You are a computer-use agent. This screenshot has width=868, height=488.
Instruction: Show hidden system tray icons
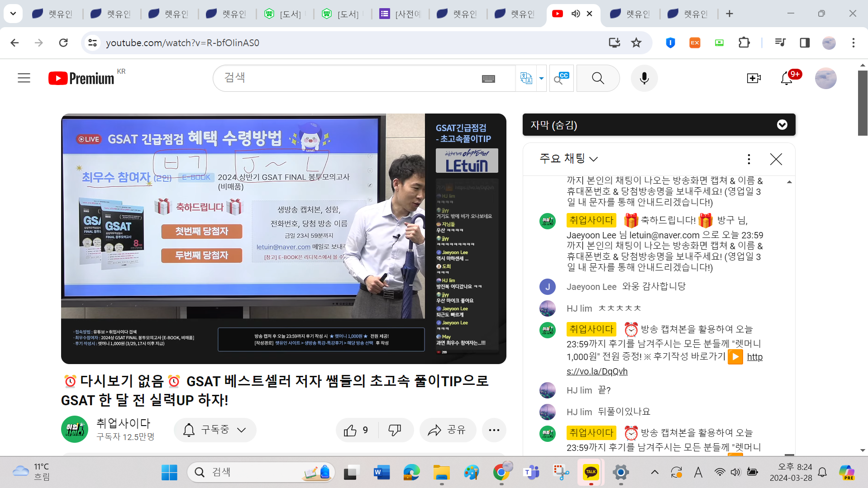(654, 472)
